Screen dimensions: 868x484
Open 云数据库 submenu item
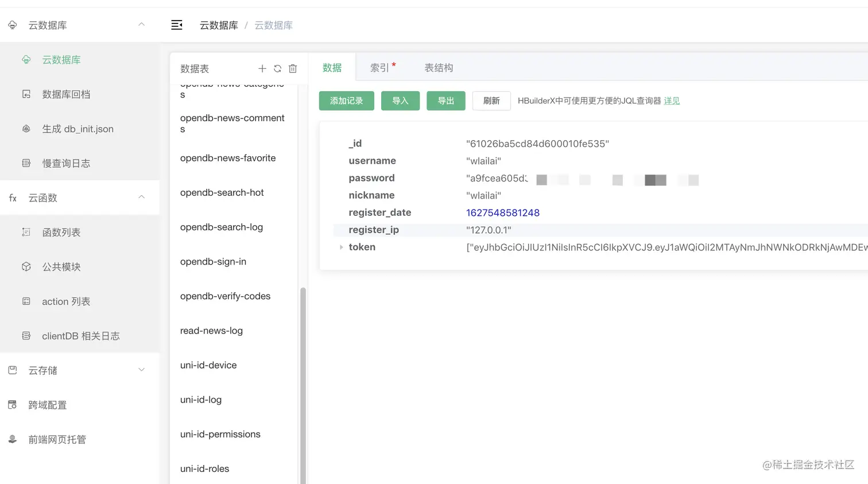pos(80,60)
